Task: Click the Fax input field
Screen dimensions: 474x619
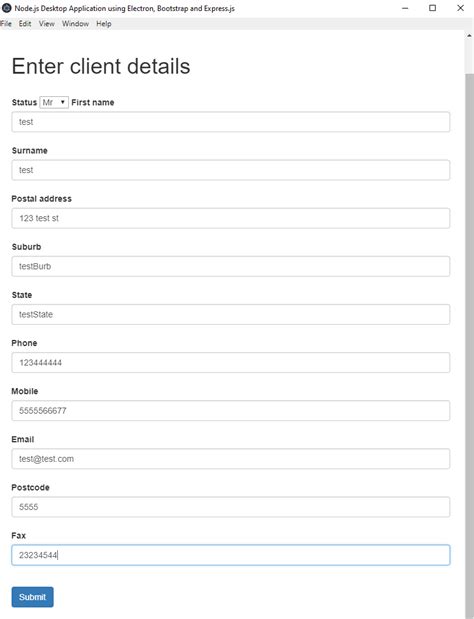Action: [x=230, y=555]
